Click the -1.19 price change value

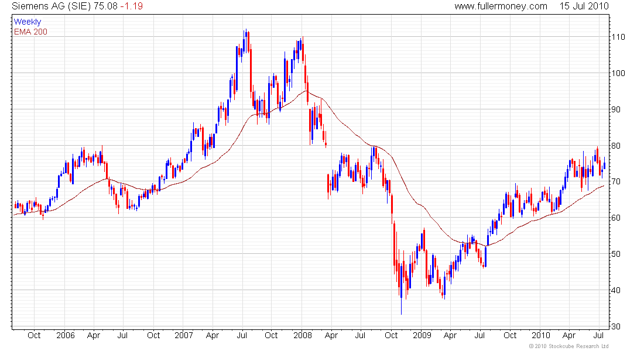pyautogui.click(x=131, y=6)
